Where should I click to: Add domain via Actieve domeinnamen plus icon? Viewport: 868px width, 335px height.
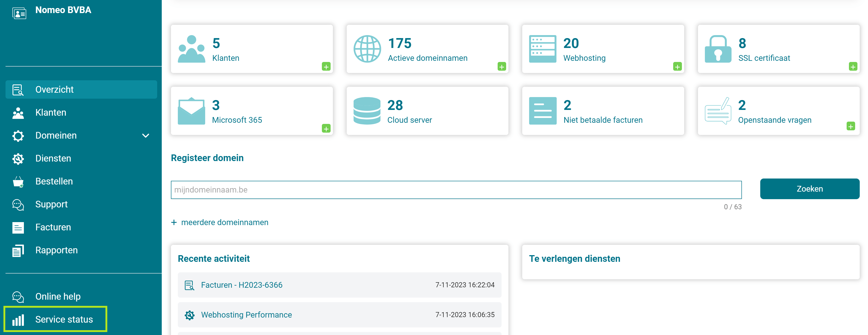pyautogui.click(x=501, y=67)
